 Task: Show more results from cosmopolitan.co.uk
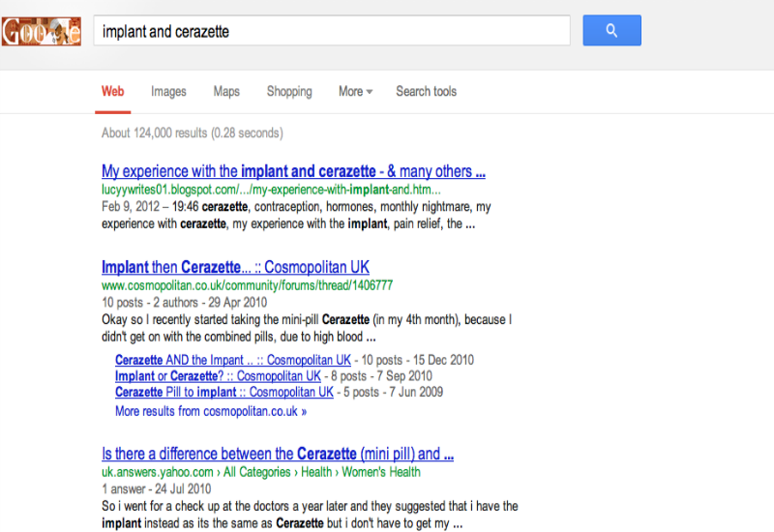[211, 411]
